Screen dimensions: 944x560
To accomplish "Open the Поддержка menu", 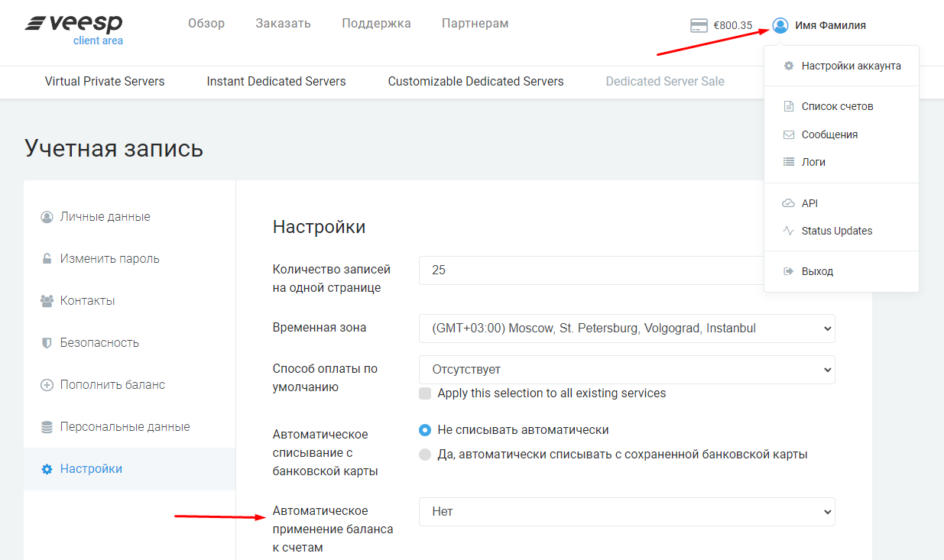I will coord(376,23).
